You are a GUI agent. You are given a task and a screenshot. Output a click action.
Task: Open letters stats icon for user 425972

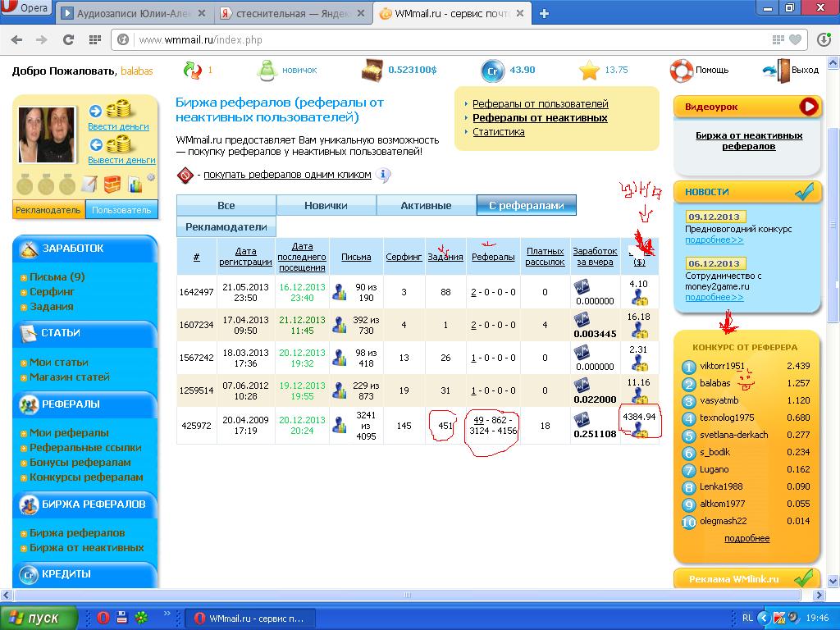(339, 426)
